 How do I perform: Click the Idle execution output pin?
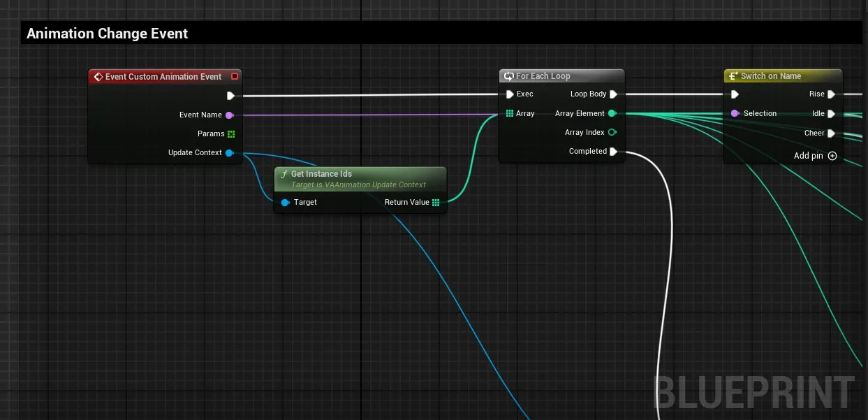[831, 113]
